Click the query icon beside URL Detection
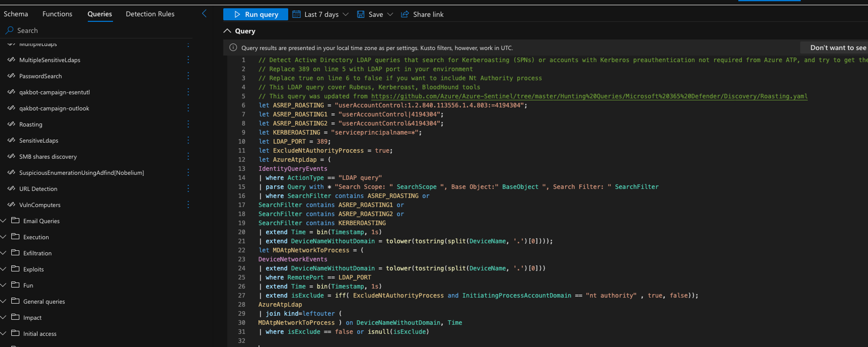The width and height of the screenshot is (868, 347). 11,189
